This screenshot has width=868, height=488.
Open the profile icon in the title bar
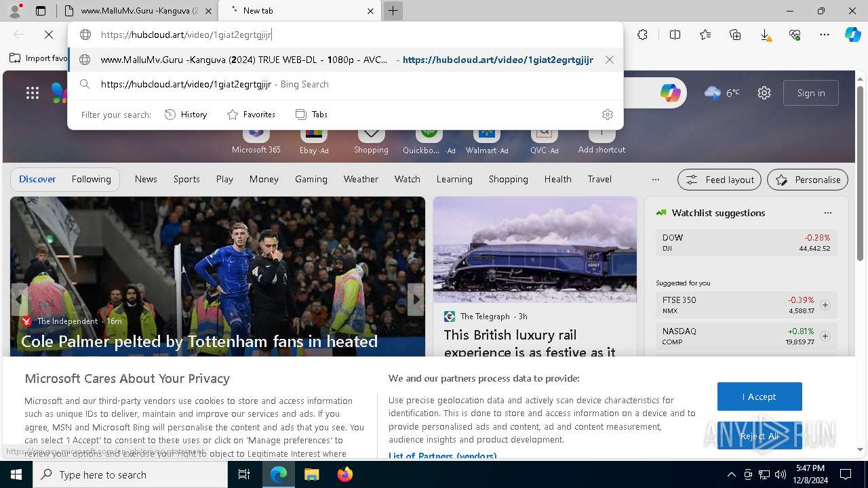click(x=15, y=11)
